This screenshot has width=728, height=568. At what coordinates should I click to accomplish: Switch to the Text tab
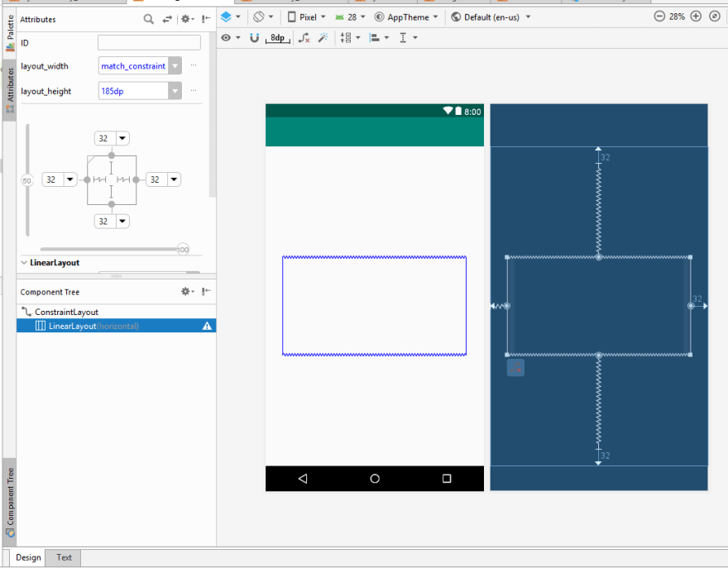point(64,557)
